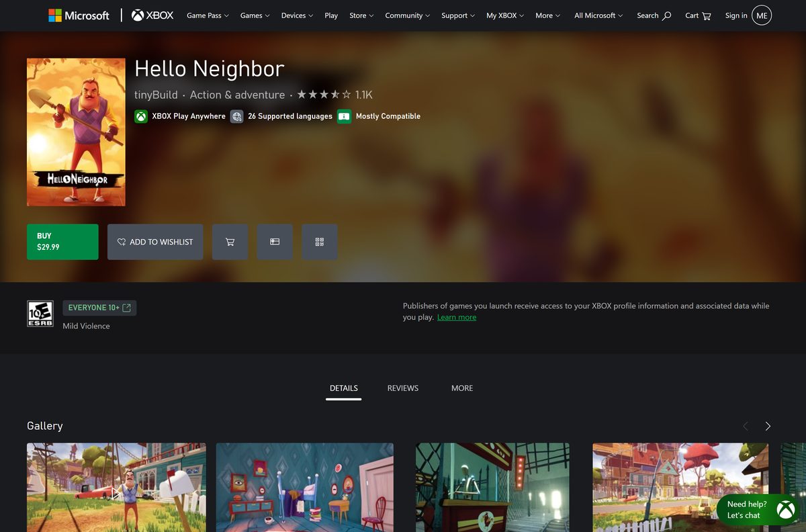The width and height of the screenshot is (806, 532).
Task: Click the 1.1K ratings count
Action: (364, 95)
